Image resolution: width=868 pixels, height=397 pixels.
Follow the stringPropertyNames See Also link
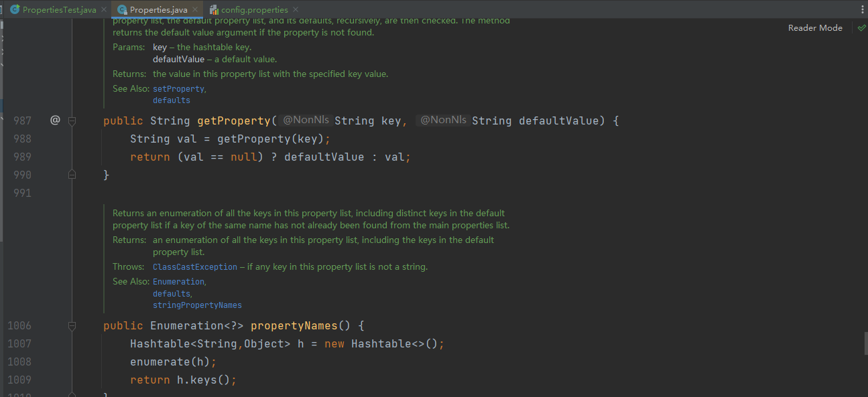[x=197, y=305]
